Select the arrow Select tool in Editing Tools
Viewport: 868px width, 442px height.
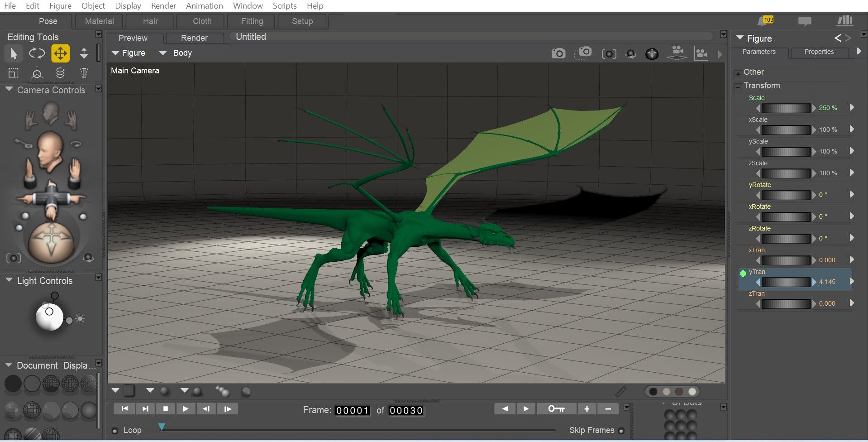tap(14, 53)
